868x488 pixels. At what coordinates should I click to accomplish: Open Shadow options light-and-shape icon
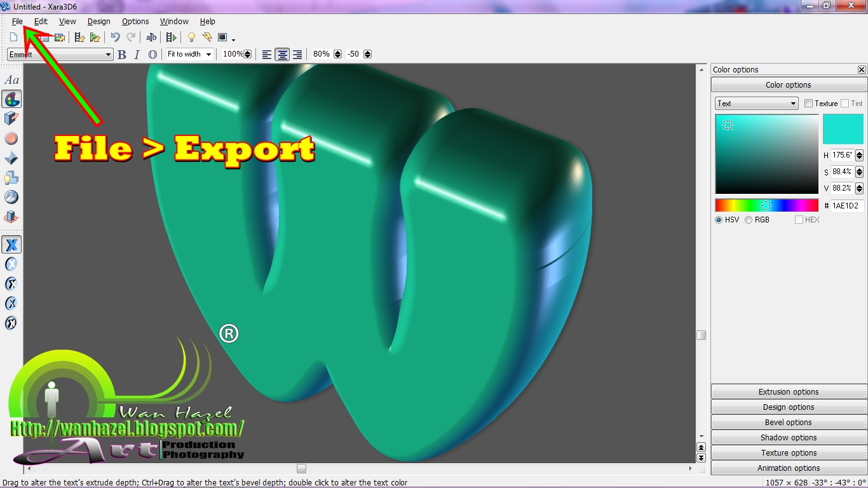point(11,178)
